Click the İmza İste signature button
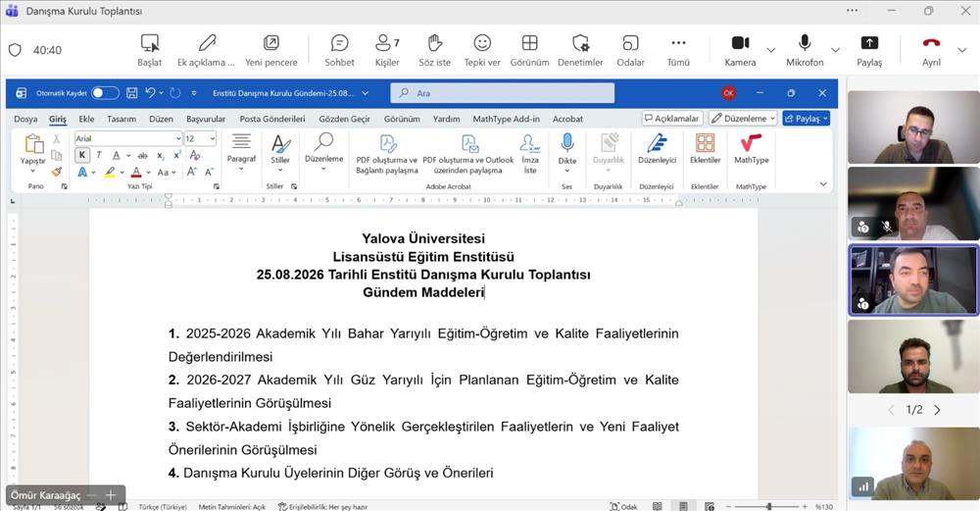Screen dimensions: 980x511 pos(530,154)
